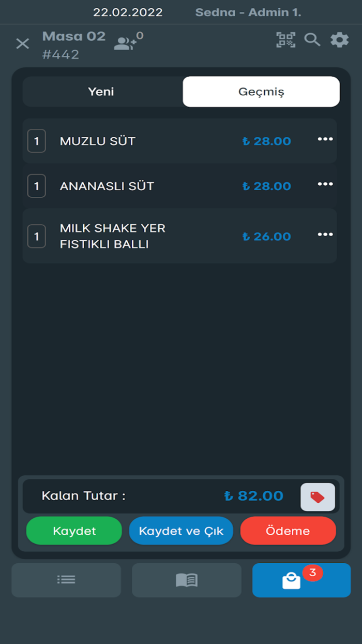Open the discount tag beside Kalan Tutar
Image resolution: width=362 pixels, height=644 pixels.
point(318,496)
